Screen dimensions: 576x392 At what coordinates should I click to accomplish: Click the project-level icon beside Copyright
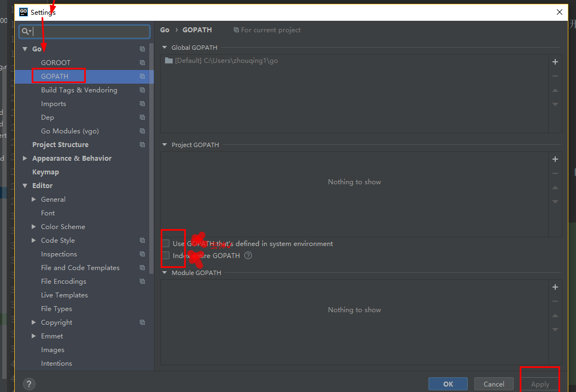(142, 322)
